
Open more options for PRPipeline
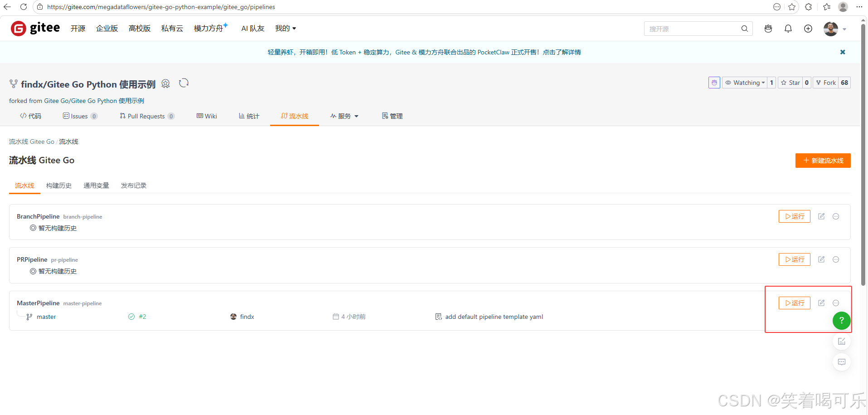coord(836,259)
